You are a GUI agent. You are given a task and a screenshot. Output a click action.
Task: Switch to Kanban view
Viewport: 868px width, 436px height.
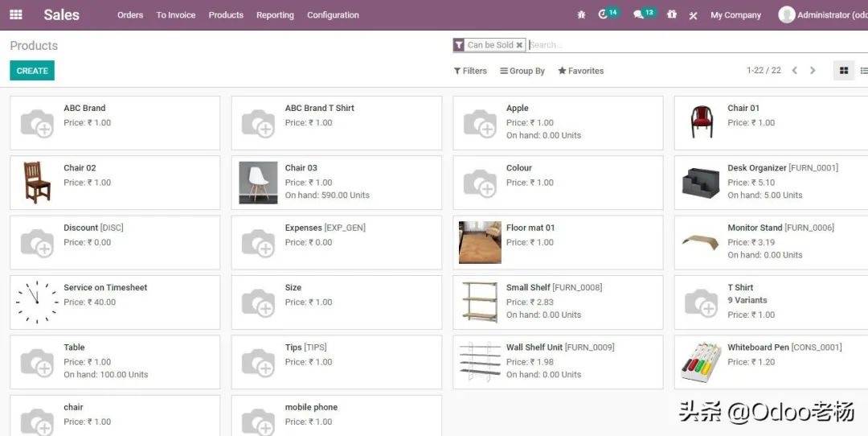click(x=843, y=71)
